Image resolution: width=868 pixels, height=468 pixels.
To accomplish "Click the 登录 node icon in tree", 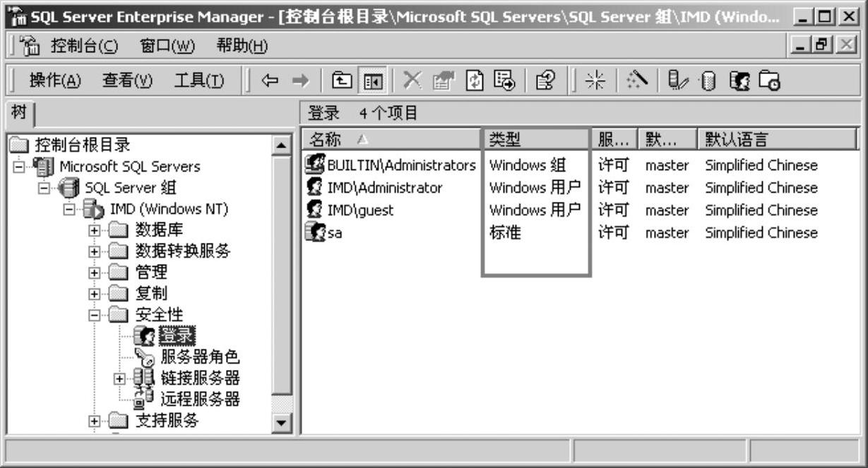I will (x=145, y=336).
